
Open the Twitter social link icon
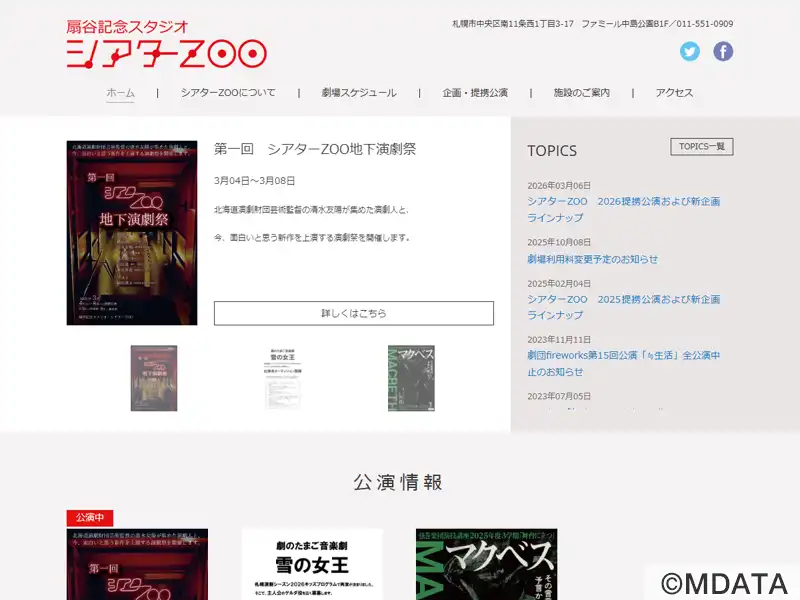click(x=689, y=52)
